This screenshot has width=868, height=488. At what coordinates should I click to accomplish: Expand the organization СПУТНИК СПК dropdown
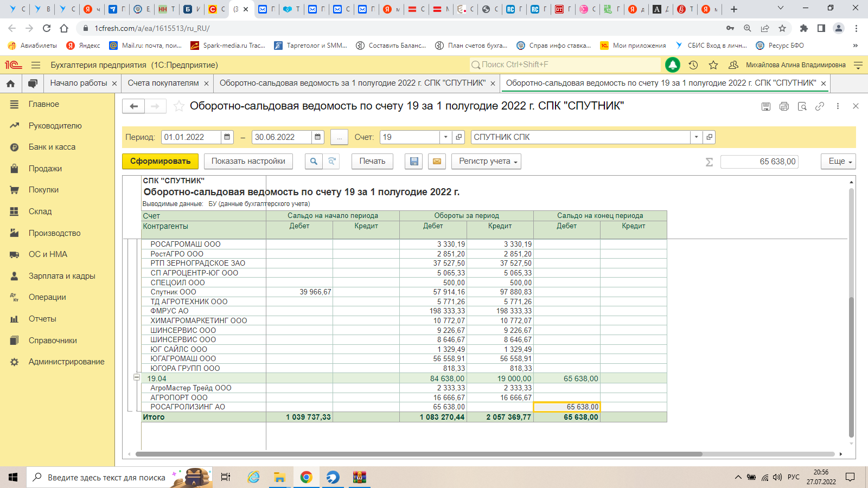(x=696, y=137)
